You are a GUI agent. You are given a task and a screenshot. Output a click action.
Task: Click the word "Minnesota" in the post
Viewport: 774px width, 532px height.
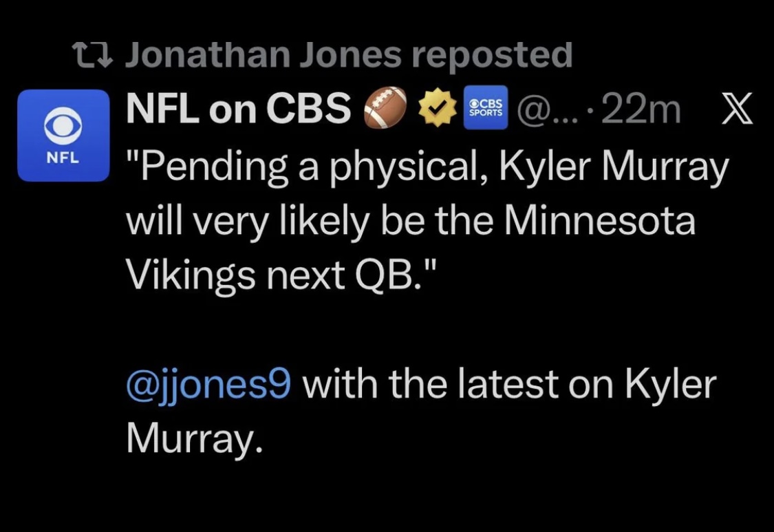600,222
